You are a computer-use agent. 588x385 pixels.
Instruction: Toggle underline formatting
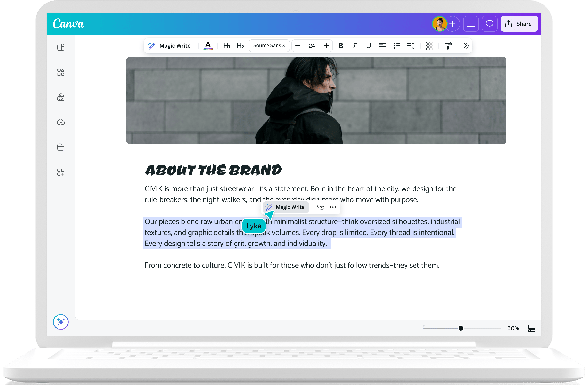[x=368, y=46]
